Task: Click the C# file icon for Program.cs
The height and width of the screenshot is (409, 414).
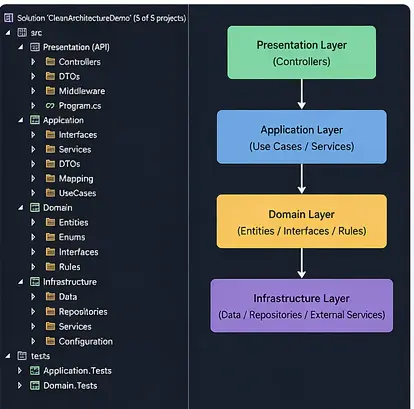Action: [50, 106]
